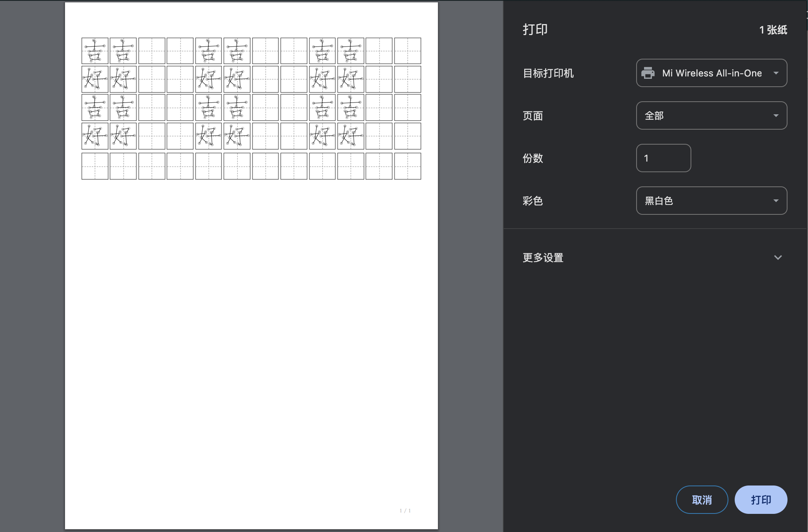Click the Mi Wireless All-in-One printer name
808x532 pixels.
711,73
